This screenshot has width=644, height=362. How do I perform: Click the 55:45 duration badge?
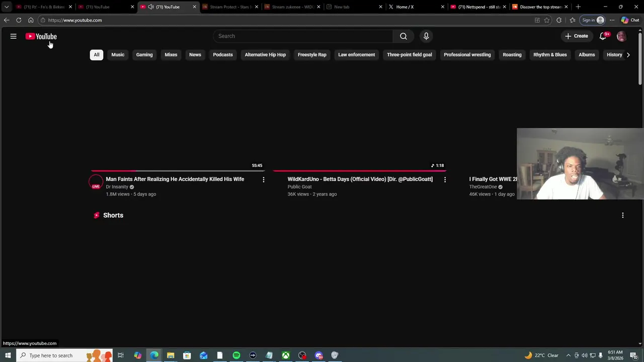257,165
